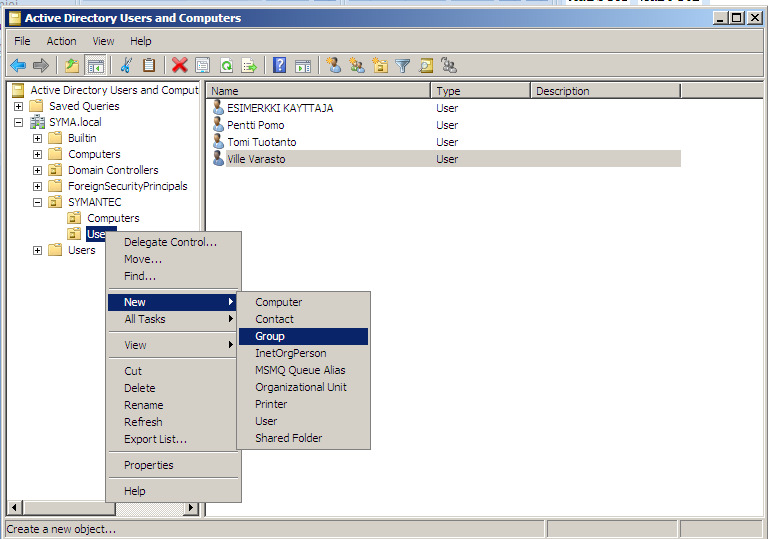
Task: Collapse the SYMANTEC organizational unit
Action: pyautogui.click(x=37, y=202)
